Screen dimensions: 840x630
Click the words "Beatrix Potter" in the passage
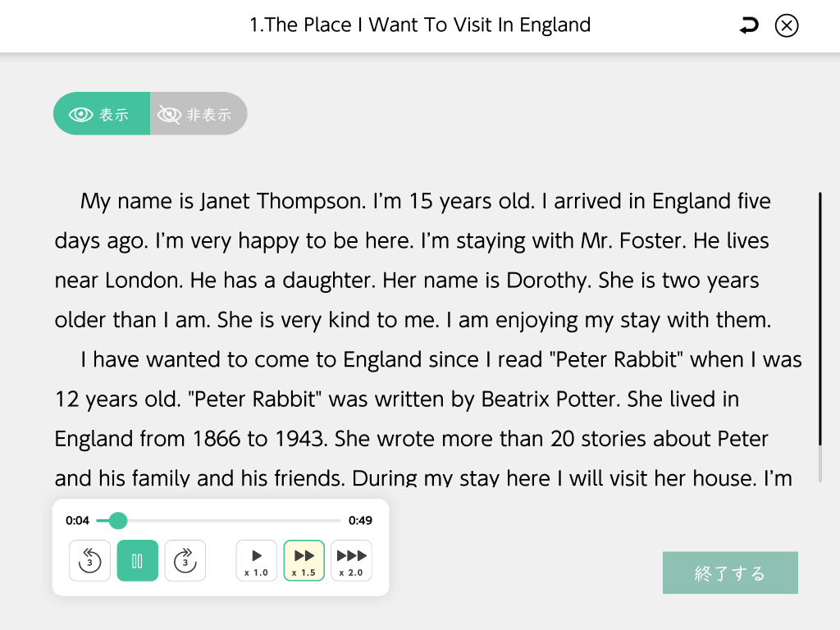[551, 399]
